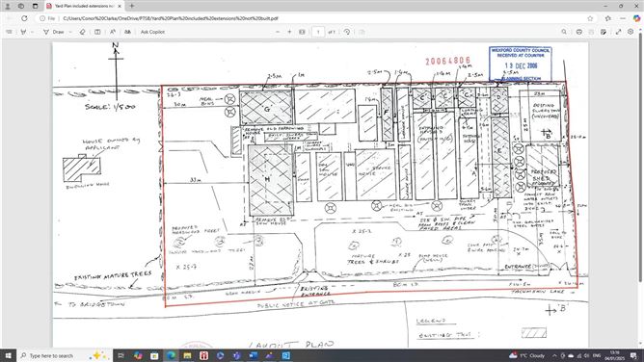Rotate the PDF page
644x362 pixels.
347,32
